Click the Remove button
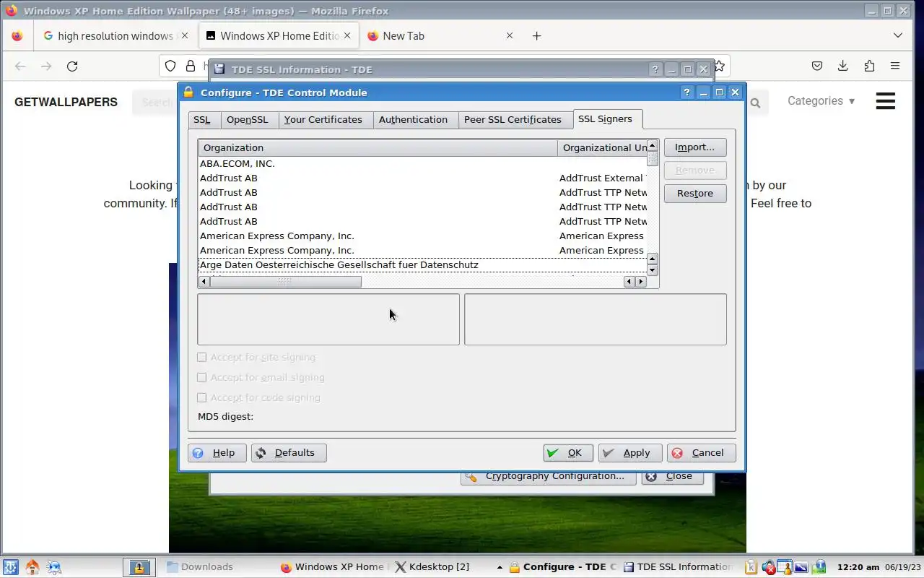This screenshot has width=924, height=578. [x=695, y=171]
